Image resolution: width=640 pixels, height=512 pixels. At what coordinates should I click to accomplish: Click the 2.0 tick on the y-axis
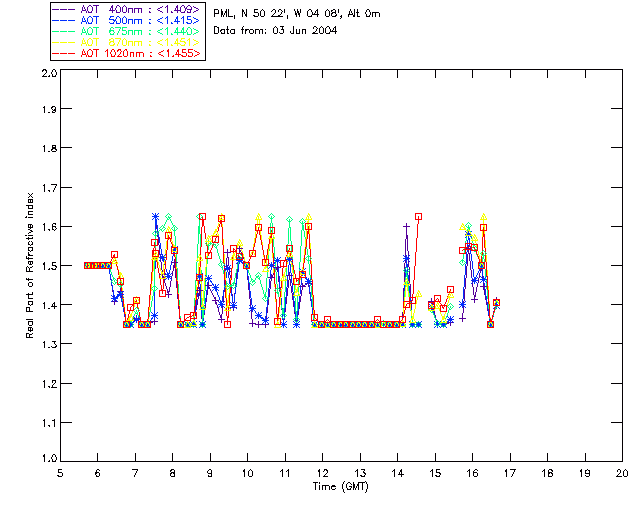click(47, 74)
